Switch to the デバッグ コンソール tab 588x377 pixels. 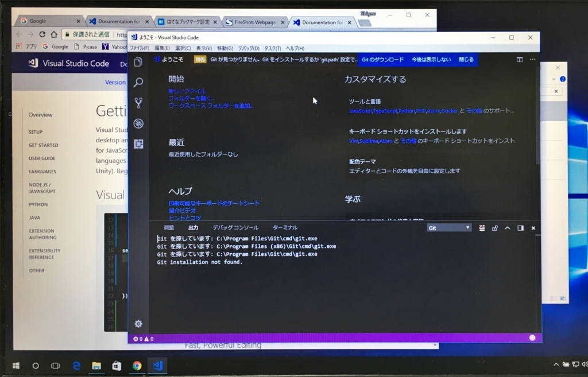235,227
